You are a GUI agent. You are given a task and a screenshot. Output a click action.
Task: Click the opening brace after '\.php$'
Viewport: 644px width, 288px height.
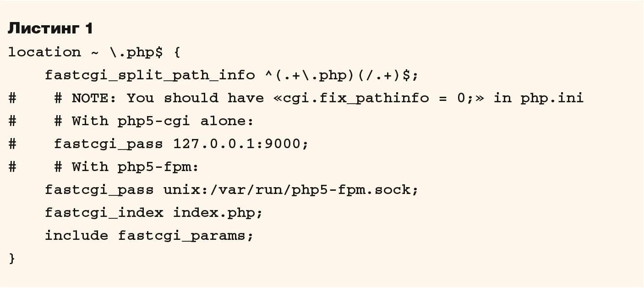click(177, 53)
